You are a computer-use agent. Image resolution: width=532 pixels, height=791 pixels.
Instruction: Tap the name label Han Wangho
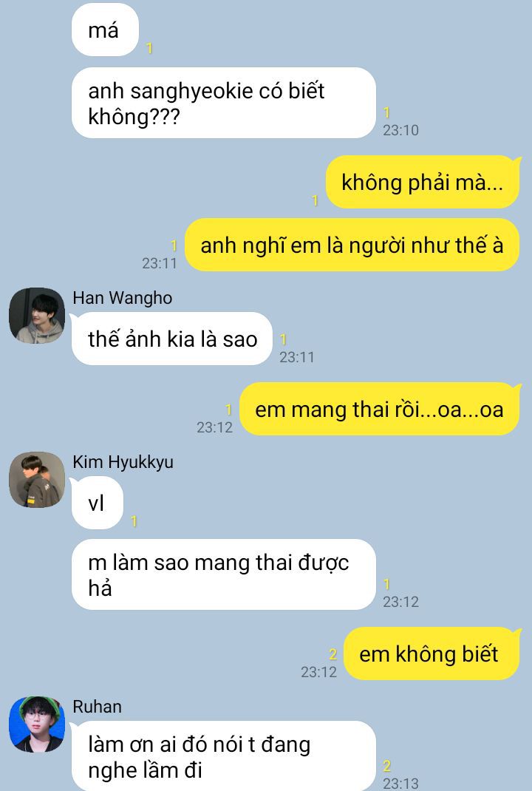(x=123, y=298)
